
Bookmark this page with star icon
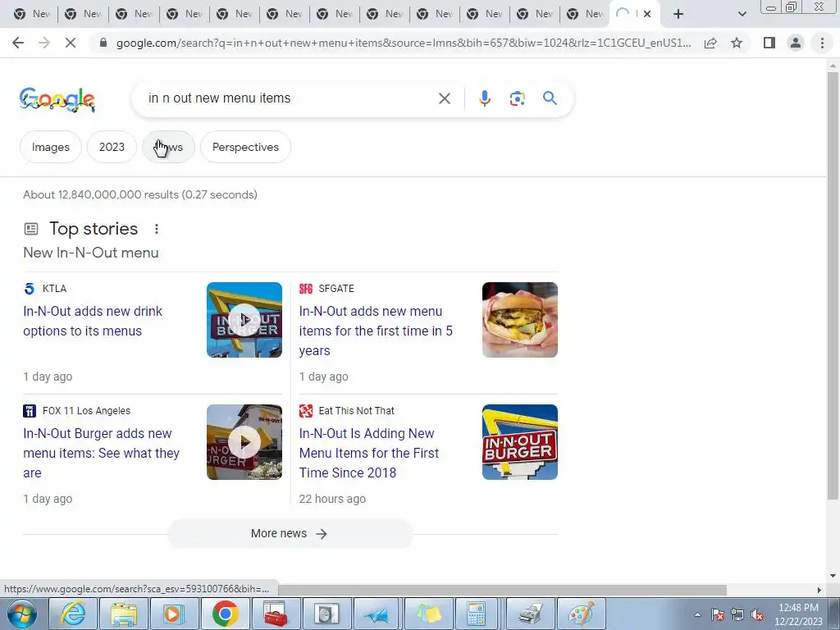tap(737, 43)
